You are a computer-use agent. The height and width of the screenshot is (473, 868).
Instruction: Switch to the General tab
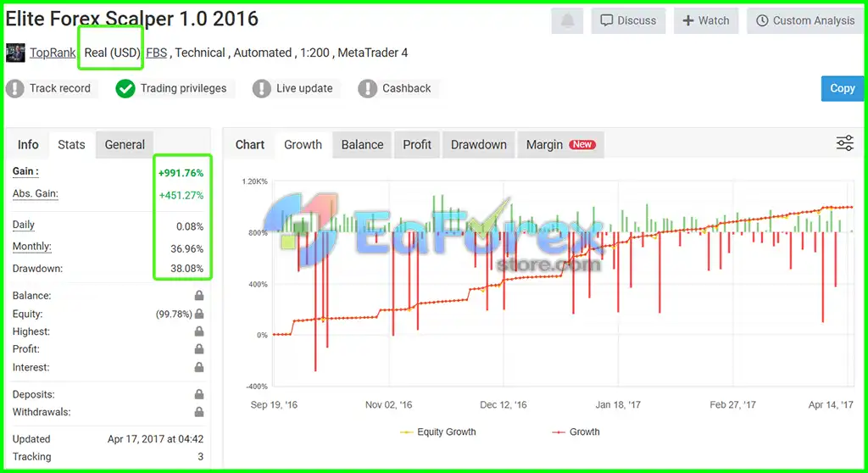click(125, 145)
